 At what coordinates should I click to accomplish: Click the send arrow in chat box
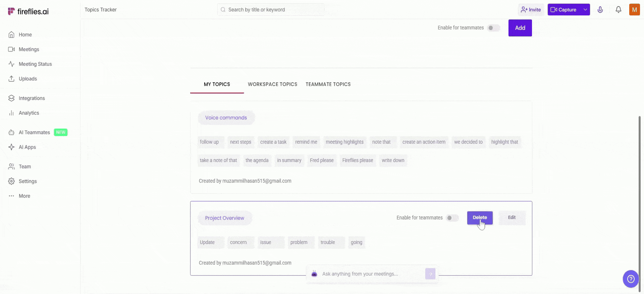tap(430, 274)
